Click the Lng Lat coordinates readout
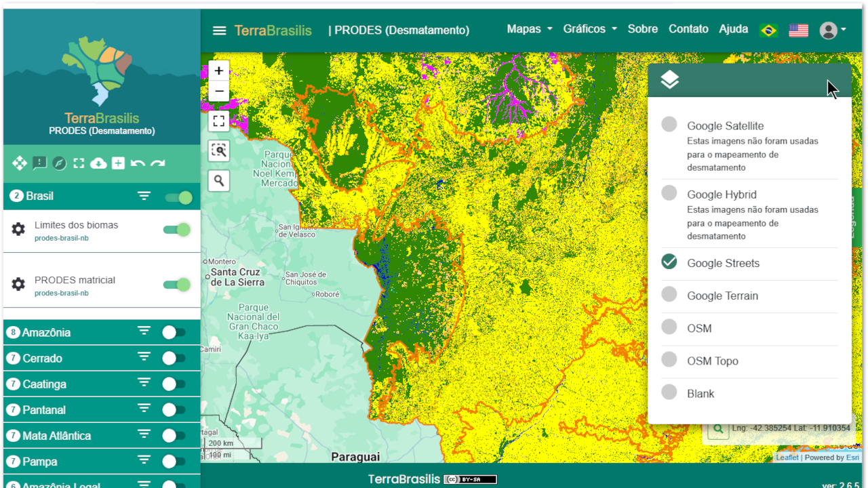The width and height of the screenshot is (868, 488). 791,428
